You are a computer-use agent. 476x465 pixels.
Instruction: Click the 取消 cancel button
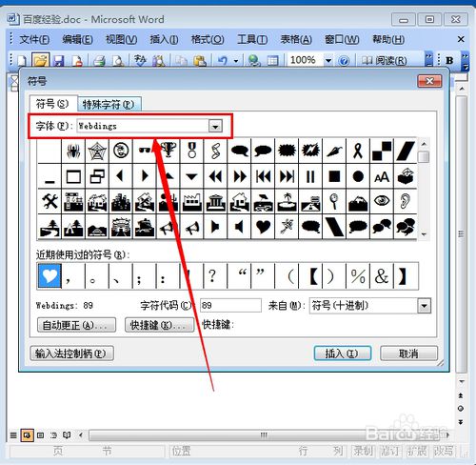[408, 354]
